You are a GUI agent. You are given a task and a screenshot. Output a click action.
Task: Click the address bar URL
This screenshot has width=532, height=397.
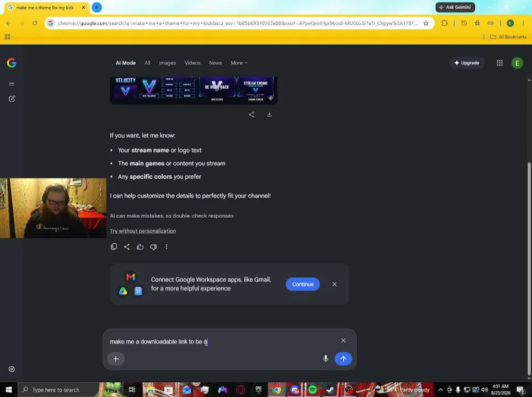(238, 23)
